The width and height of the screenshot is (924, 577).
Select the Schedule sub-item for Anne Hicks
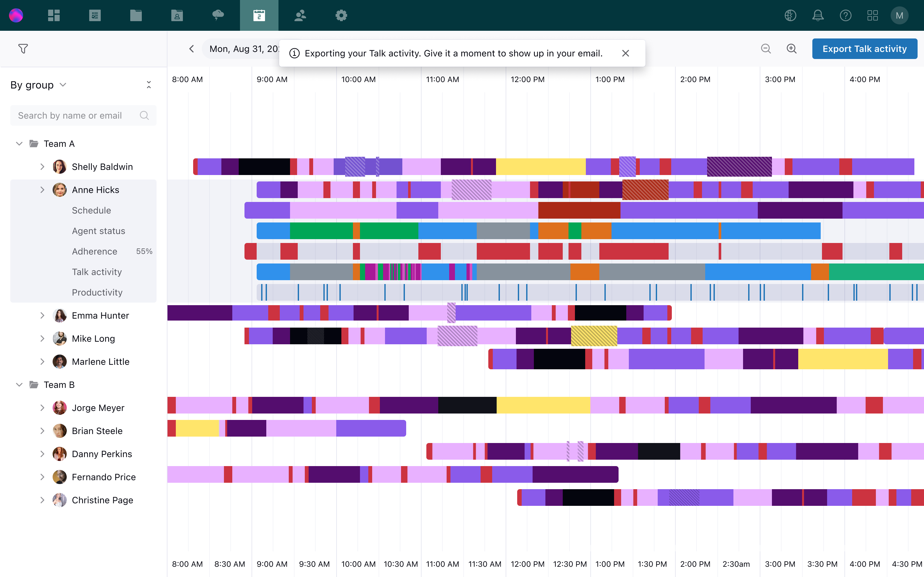91,210
